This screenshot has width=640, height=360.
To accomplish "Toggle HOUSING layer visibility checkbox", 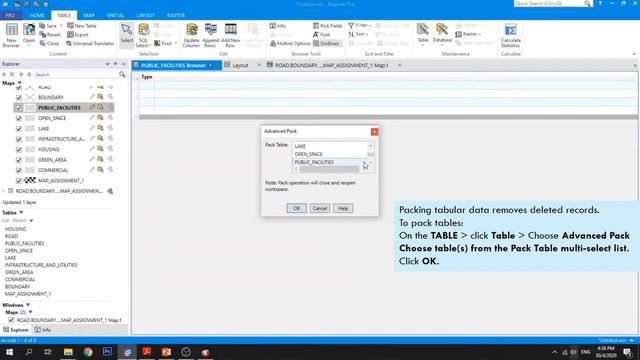I will 19,149.
